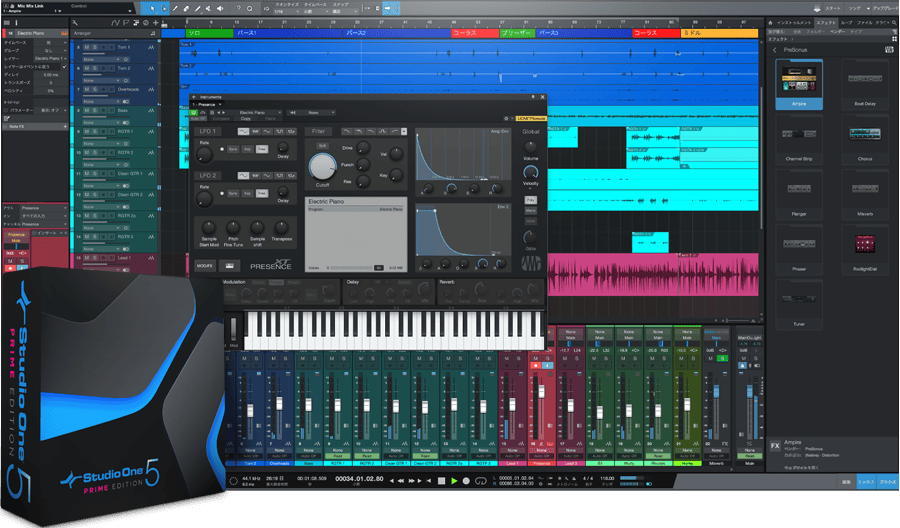The width and height of the screenshot is (900, 528).
Task: Switch to browser Instruments tab
Action: click(793, 22)
